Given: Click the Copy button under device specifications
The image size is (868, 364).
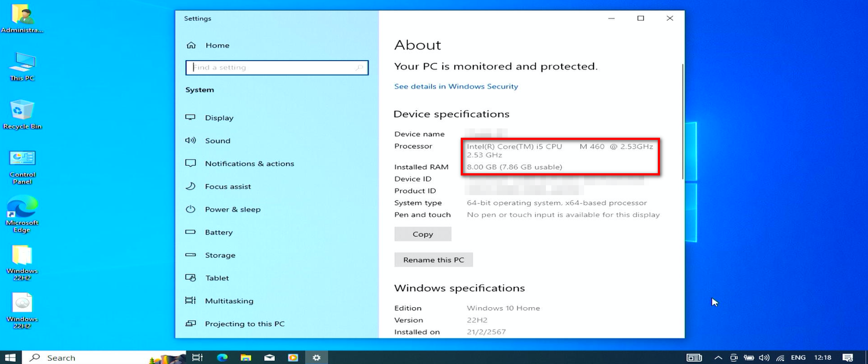Looking at the screenshot, I should (x=423, y=234).
